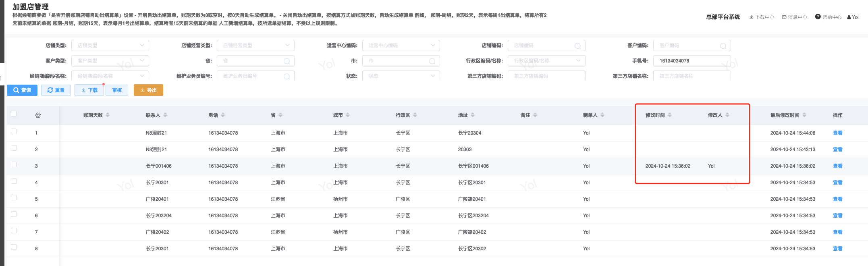Click the column settings gear icon

pyautogui.click(x=38, y=115)
